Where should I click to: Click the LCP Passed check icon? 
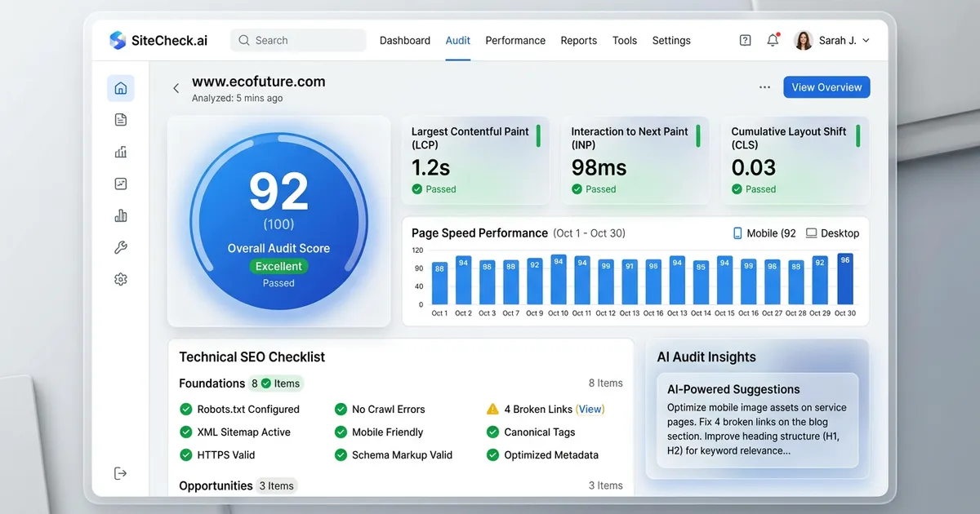417,189
